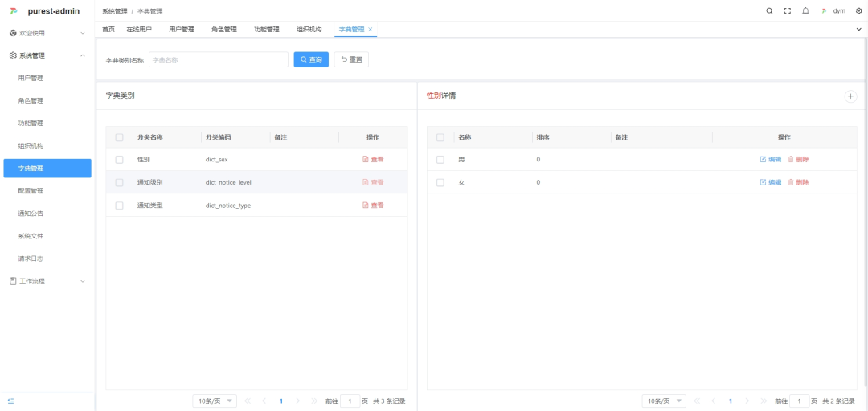Select all rows in the 性别详情 table

[x=440, y=137]
